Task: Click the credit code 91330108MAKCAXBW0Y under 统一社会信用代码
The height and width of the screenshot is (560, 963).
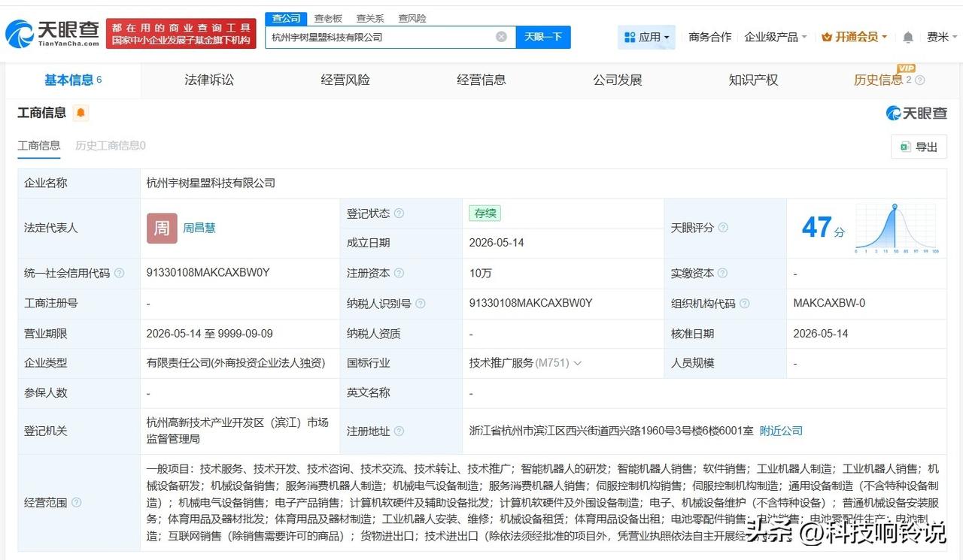Action: [208, 274]
